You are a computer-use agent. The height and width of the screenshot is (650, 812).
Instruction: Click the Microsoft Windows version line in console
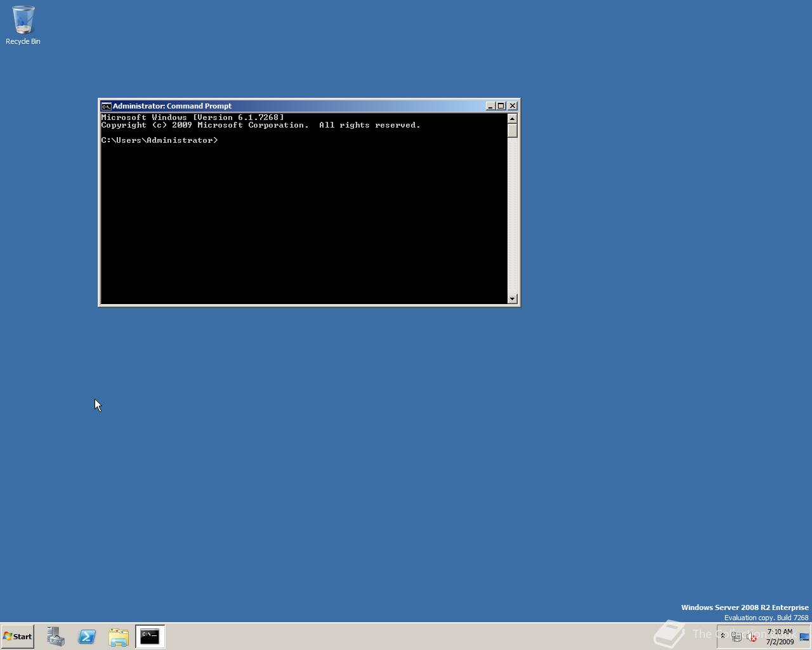tap(192, 117)
